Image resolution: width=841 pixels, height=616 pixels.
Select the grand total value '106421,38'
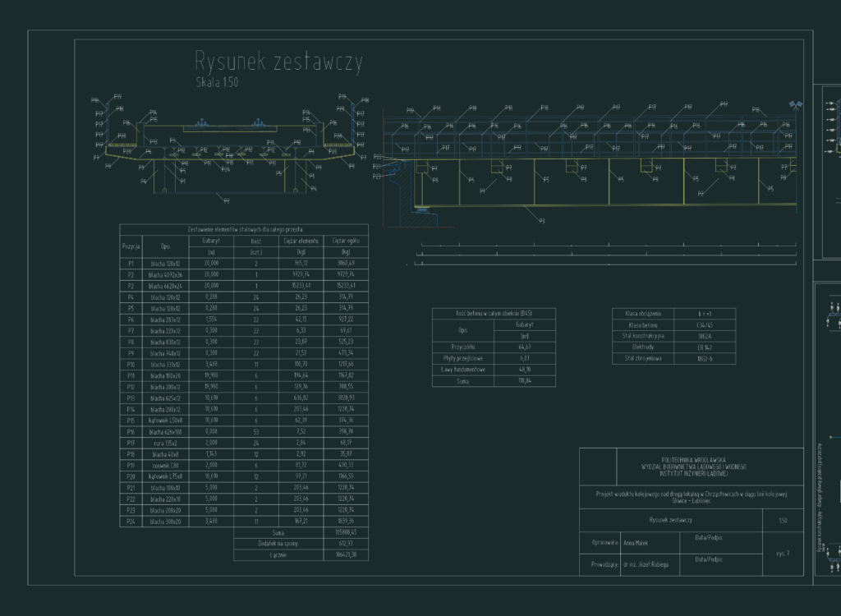(346, 555)
